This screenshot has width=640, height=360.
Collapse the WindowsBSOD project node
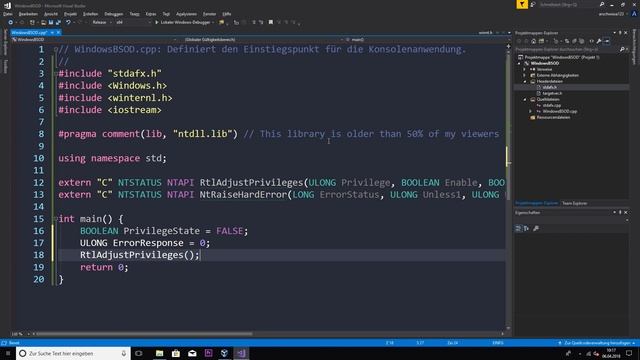tap(520, 63)
